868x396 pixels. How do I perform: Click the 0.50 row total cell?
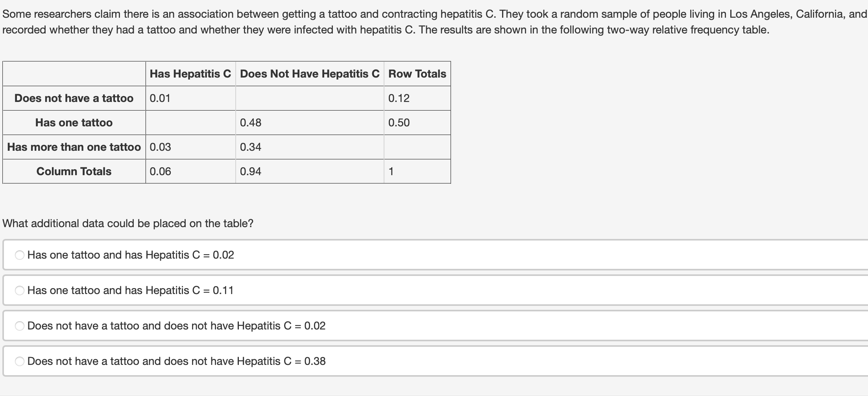pyautogui.click(x=399, y=123)
